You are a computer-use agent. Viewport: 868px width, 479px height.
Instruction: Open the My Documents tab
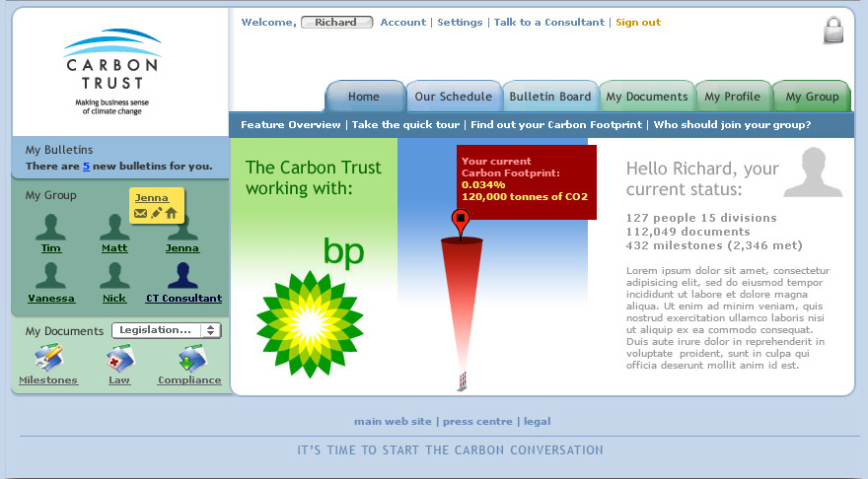coord(647,97)
